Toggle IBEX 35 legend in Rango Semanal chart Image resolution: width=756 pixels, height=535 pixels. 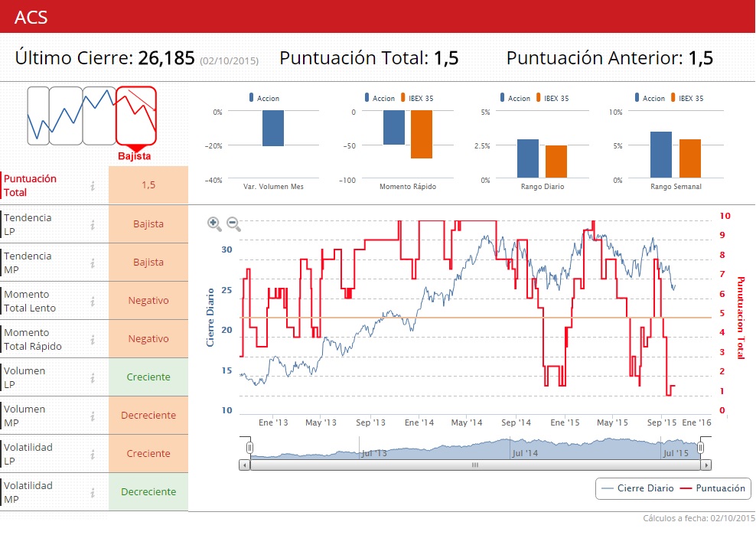click(x=688, y=98)
